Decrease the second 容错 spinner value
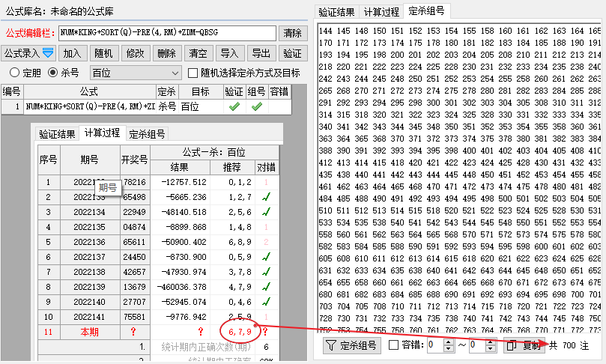Image resolution: width=606 pixels, height=364 pixels. tap(490, 348)
